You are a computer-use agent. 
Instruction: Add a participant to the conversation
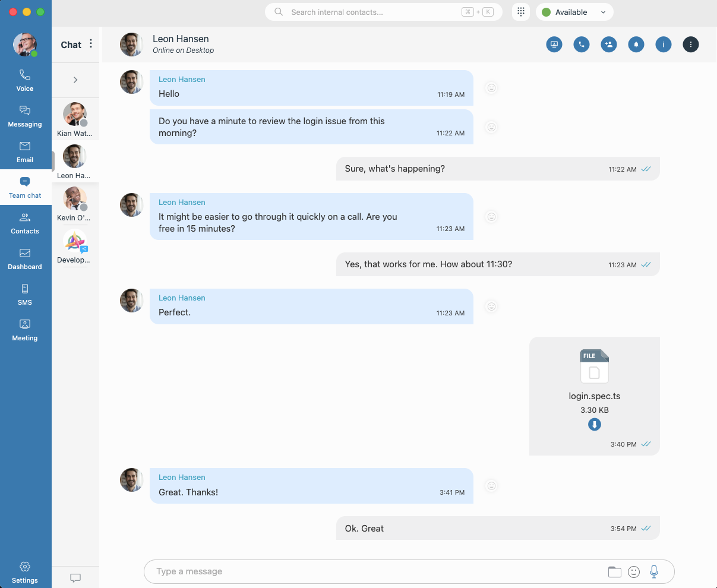click(x=608, y=44)
